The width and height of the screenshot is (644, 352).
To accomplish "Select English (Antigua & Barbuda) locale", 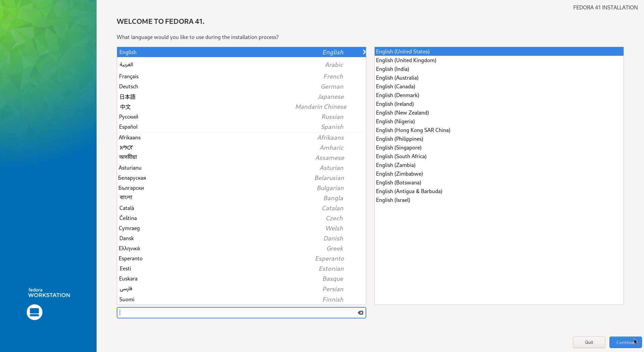I will (499, 191).
